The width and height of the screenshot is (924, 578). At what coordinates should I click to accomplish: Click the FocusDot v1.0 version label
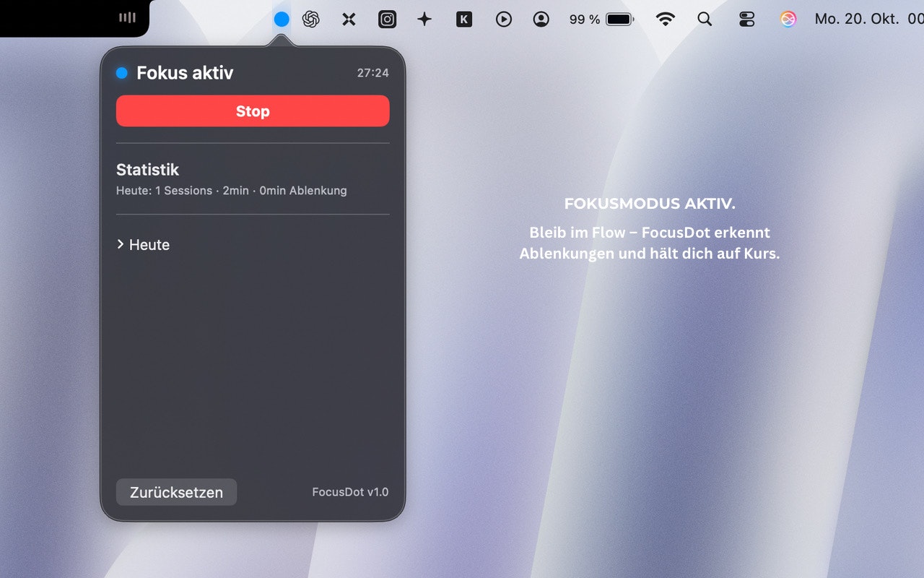[350, 491]
